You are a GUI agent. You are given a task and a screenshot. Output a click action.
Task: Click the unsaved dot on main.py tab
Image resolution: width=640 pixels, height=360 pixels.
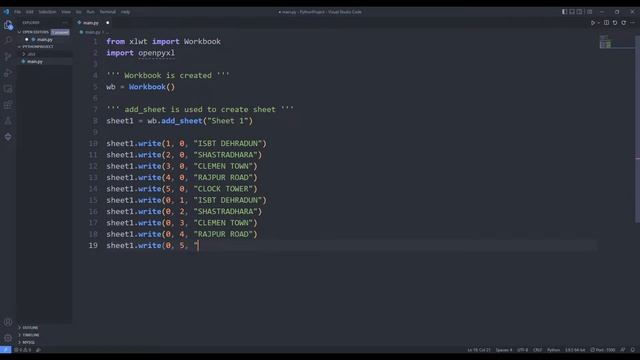point(108,23)
